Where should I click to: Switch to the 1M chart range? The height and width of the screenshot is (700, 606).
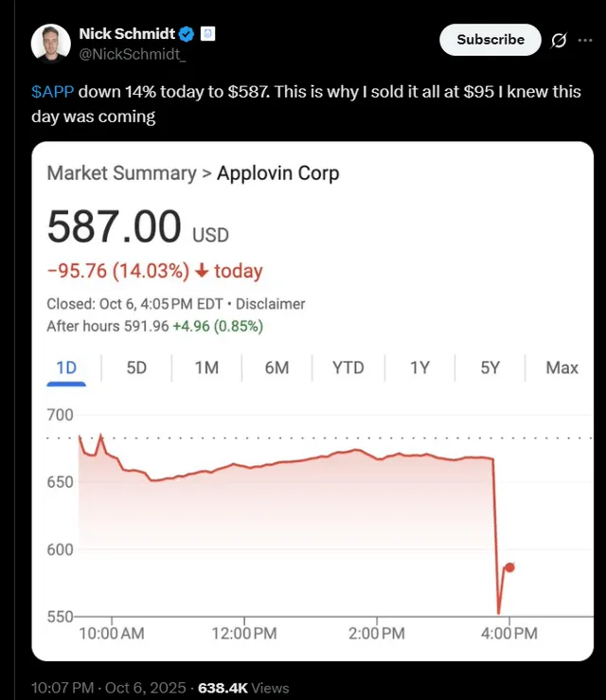point(206,368)
